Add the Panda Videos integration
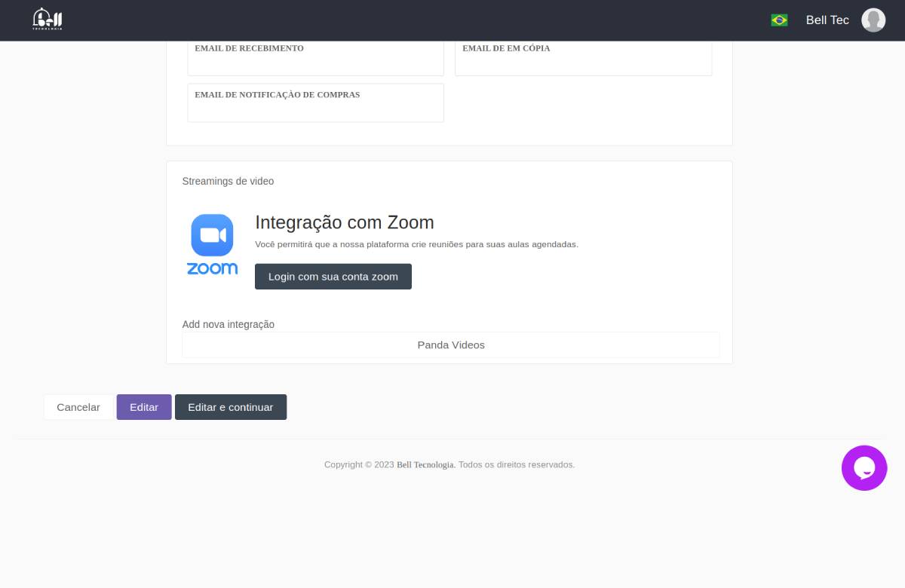The width and height of the screenshot is (905, 588). (450, 345)
